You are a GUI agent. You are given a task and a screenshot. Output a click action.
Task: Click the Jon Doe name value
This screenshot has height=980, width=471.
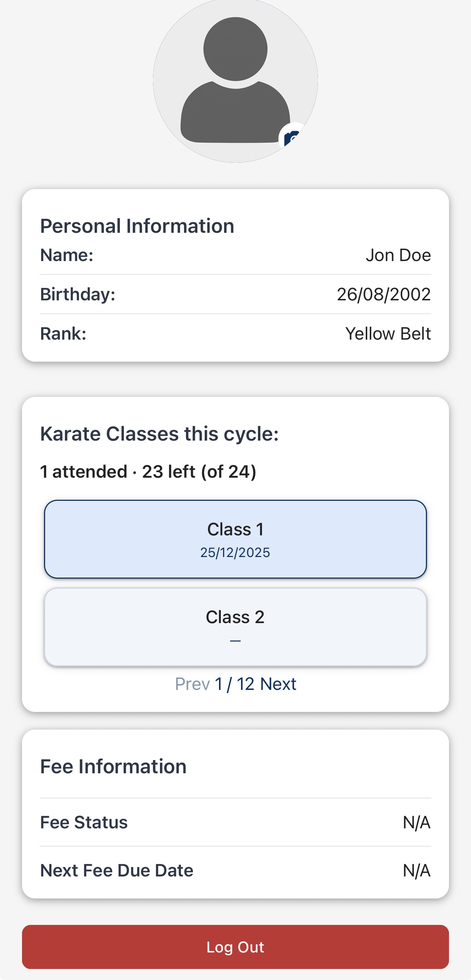click(398, 255)
